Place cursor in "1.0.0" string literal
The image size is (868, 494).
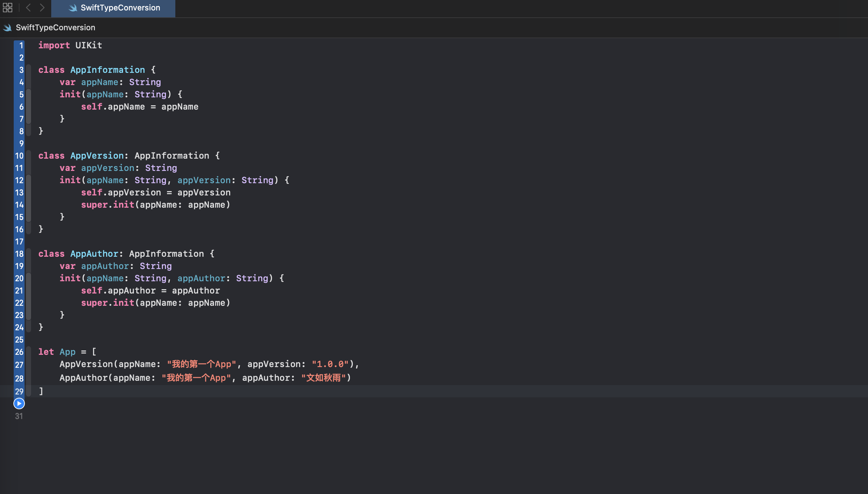330,364
